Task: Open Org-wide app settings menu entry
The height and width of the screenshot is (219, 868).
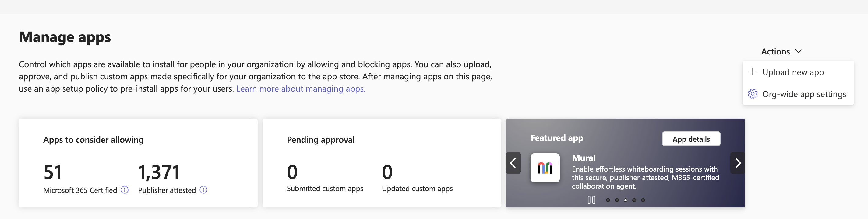Action: [x=798, y=94]
